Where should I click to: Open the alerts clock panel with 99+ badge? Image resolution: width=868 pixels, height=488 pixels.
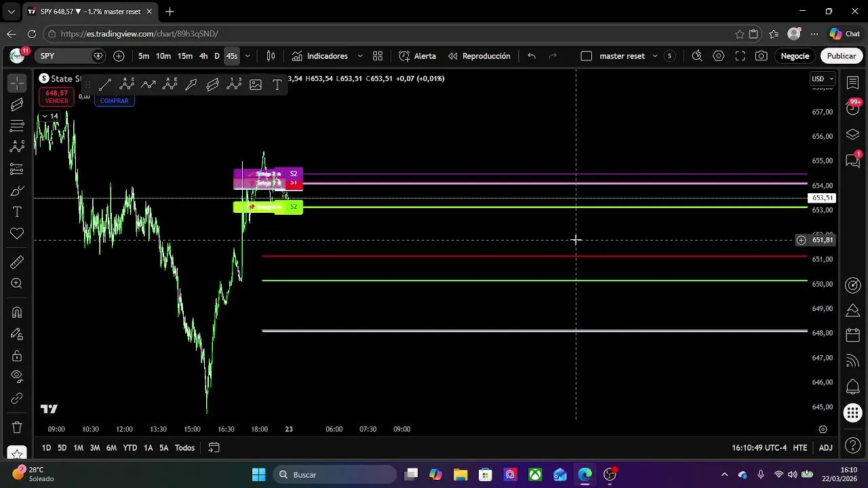click(x=853, y=108)
